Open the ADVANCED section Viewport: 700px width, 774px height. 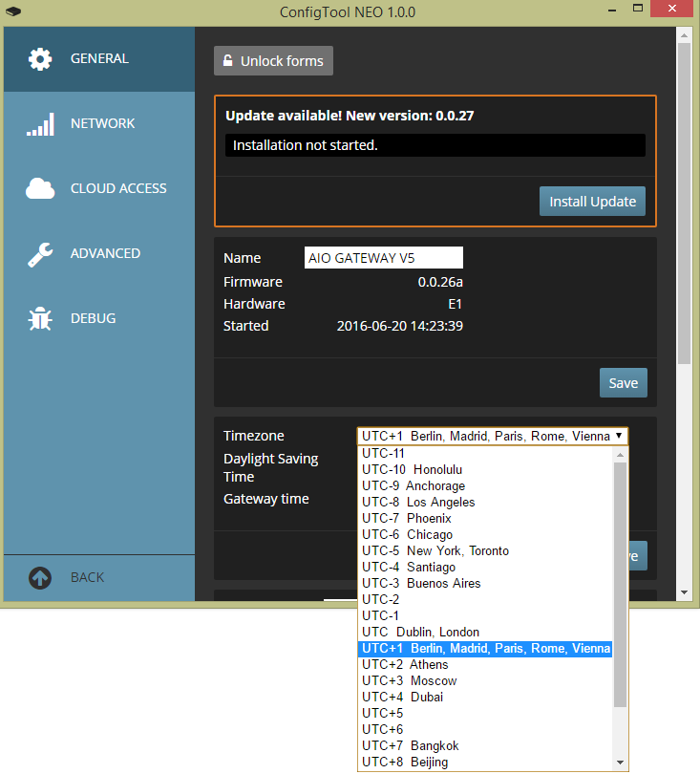coord(99,254)
